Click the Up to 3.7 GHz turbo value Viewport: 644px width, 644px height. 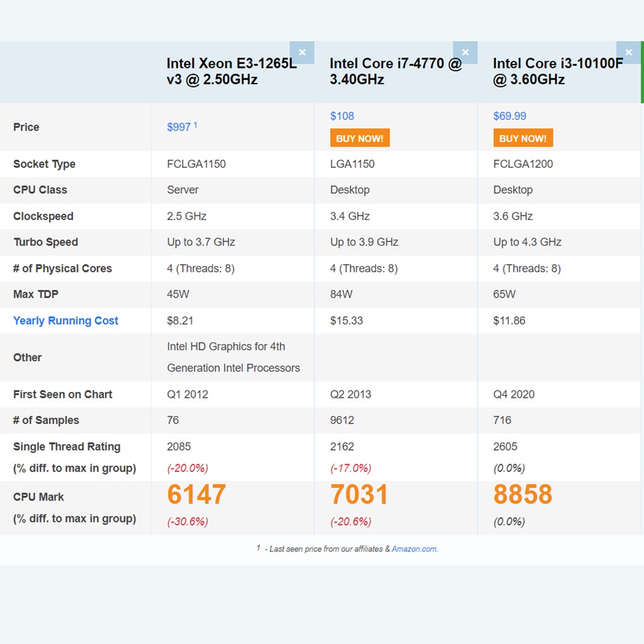(x=201, y=242)
